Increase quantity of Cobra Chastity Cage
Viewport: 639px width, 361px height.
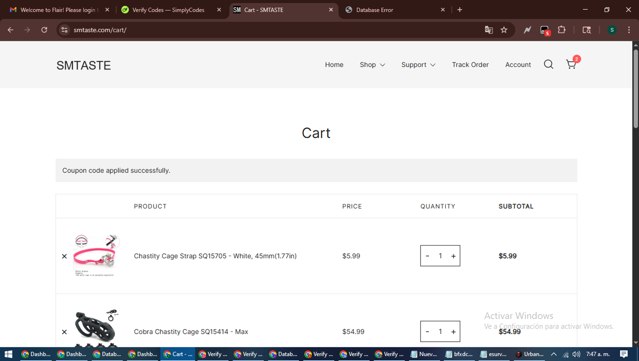453,331
